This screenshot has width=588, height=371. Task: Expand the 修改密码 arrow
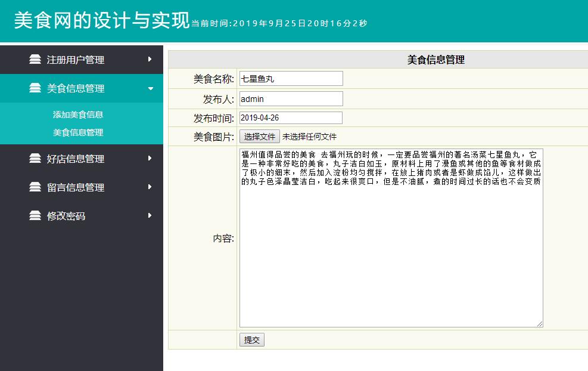point(150,215)
